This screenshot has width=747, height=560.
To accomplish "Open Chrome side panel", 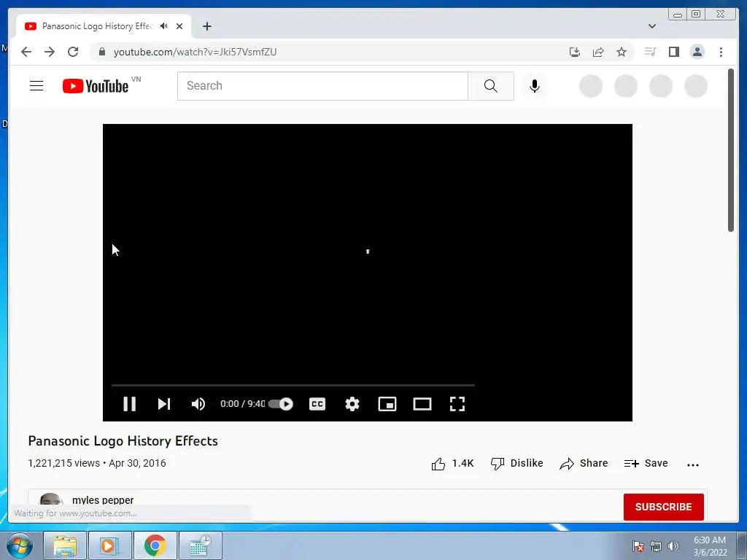I will [673, 52].
